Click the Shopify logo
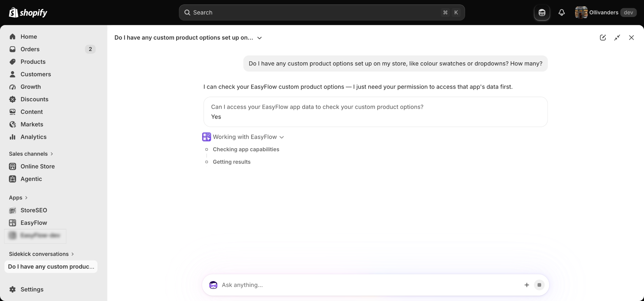This screenshot has width=644, height=301. [x=28, y=13]
